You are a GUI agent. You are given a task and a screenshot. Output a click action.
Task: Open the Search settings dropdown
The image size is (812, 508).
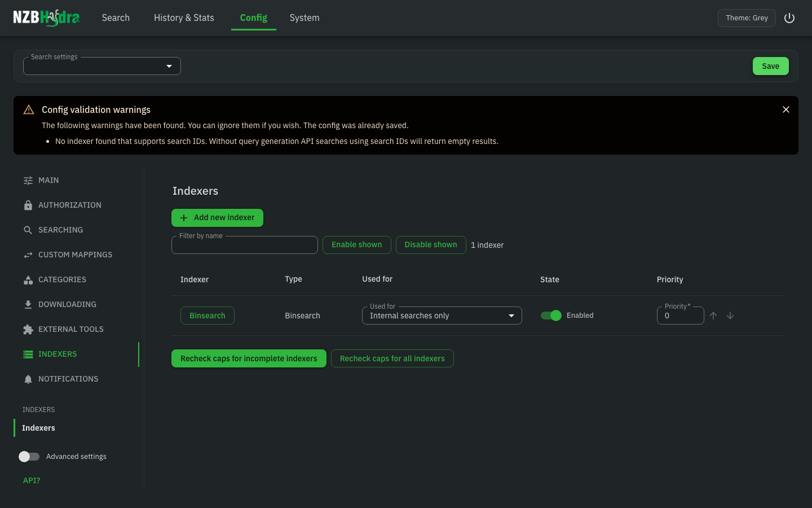point(102,66)
